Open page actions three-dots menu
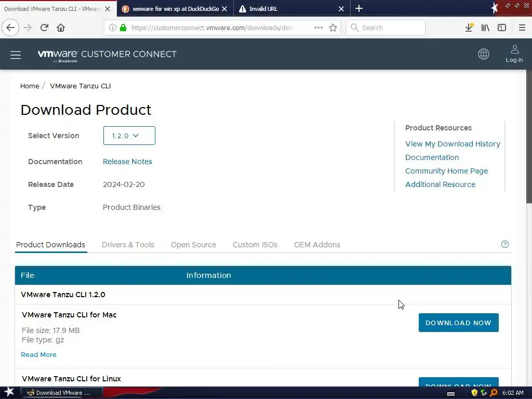The width and height of the screenshot is (532, 399). click(318, 28)
